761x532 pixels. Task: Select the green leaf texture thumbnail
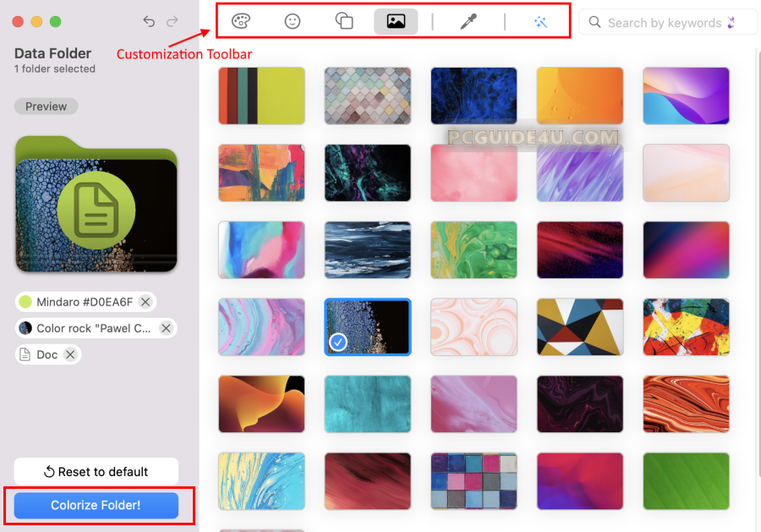[686, 481]
